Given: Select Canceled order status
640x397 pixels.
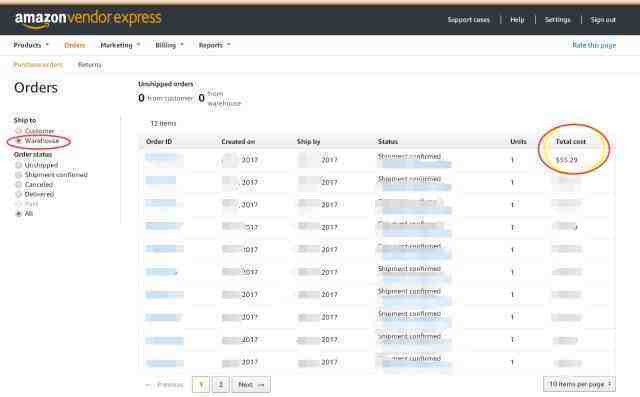Looking at the screenshot, I should (18, 184).
